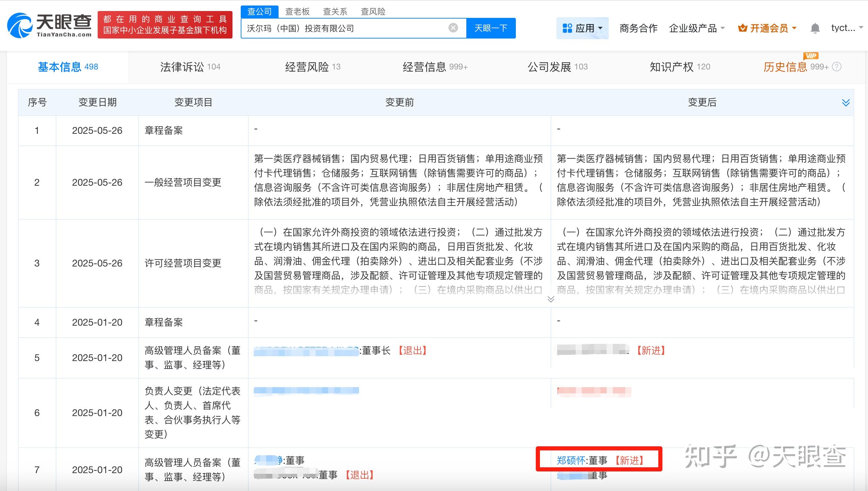Viewport: 868px width, 491px height.
Task: Open the 应用 dropdown
Action: point(582,28)
